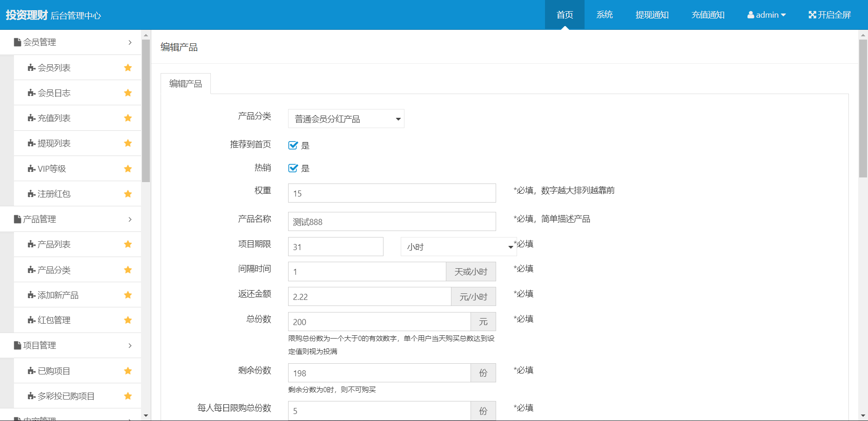Click the file icon of 项目管理
This screenshot has width=868, height=421.
[18, 346]
